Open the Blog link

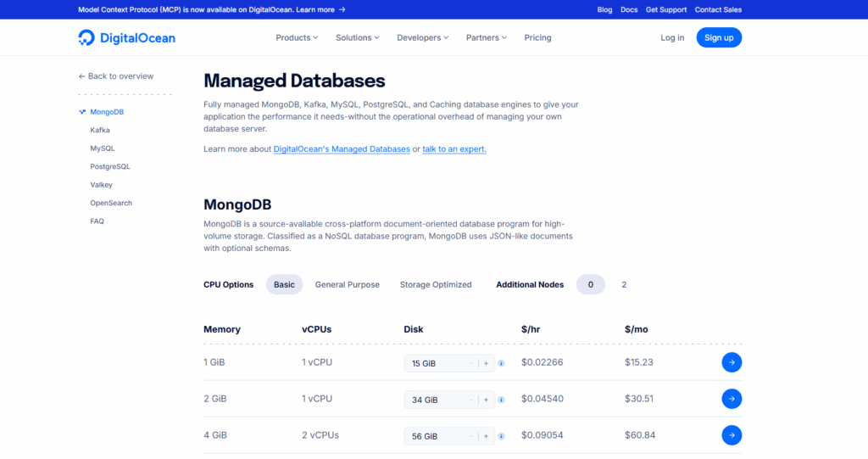[x=604, y=9]
